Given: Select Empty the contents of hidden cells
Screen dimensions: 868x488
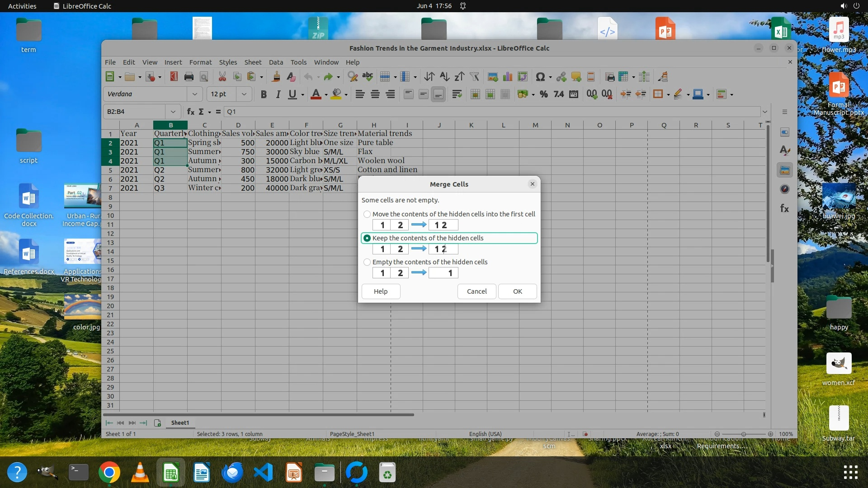Looking at the screenshot, I should tap(367, 262).
